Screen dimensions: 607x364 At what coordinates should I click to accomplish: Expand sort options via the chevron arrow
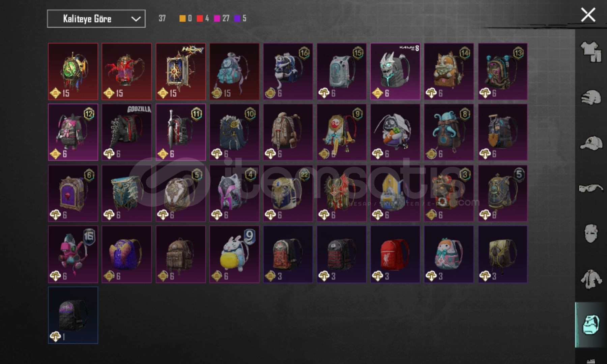coord(136,19)
